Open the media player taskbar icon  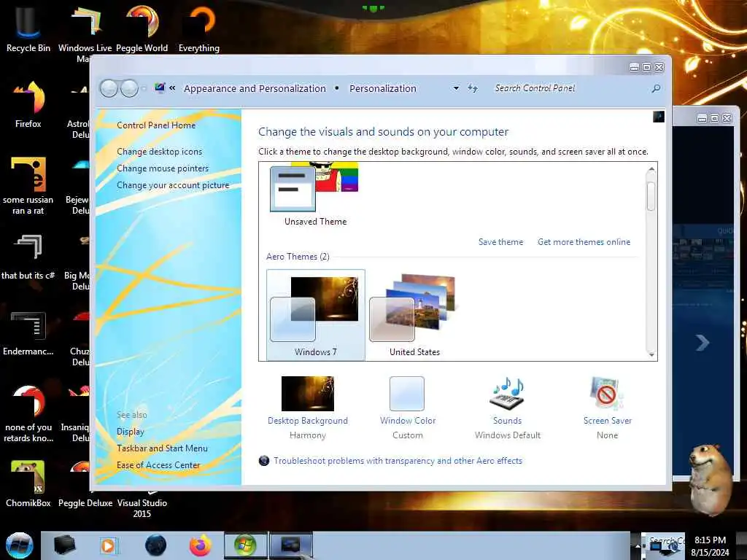pyautogui.click(x=108, y=545)
